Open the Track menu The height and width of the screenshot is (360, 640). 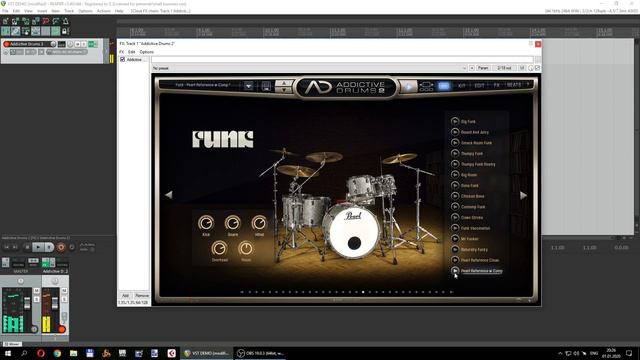click(x=69, y=11)
